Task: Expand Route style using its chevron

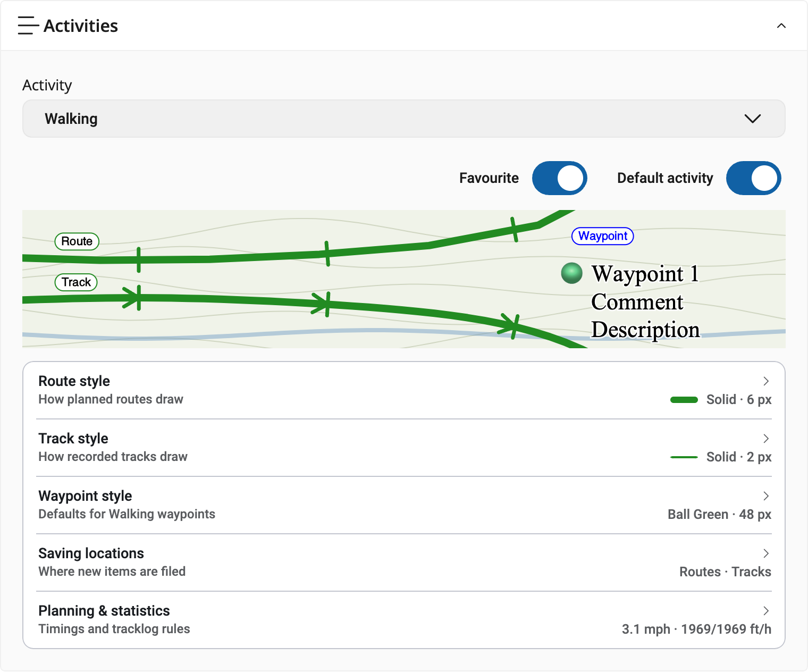Action: point(766,381)
